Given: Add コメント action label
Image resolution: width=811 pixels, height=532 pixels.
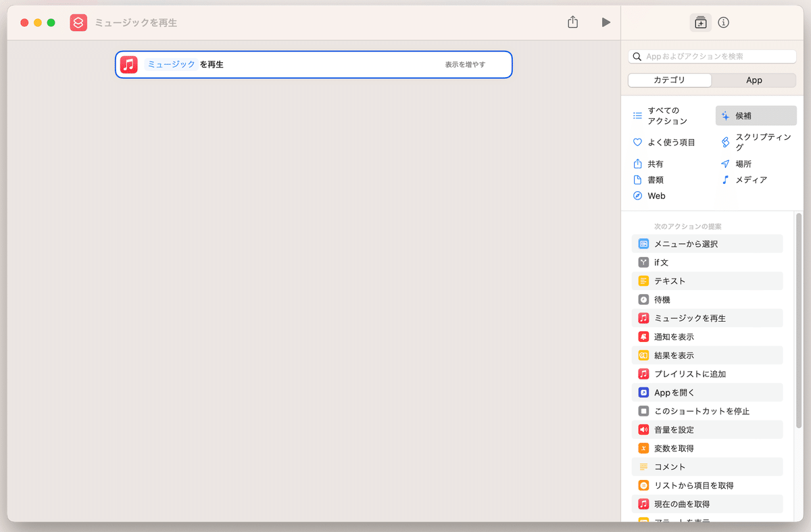Looking at the screenshot, I should pyautogui.click(x=670, y=466).
